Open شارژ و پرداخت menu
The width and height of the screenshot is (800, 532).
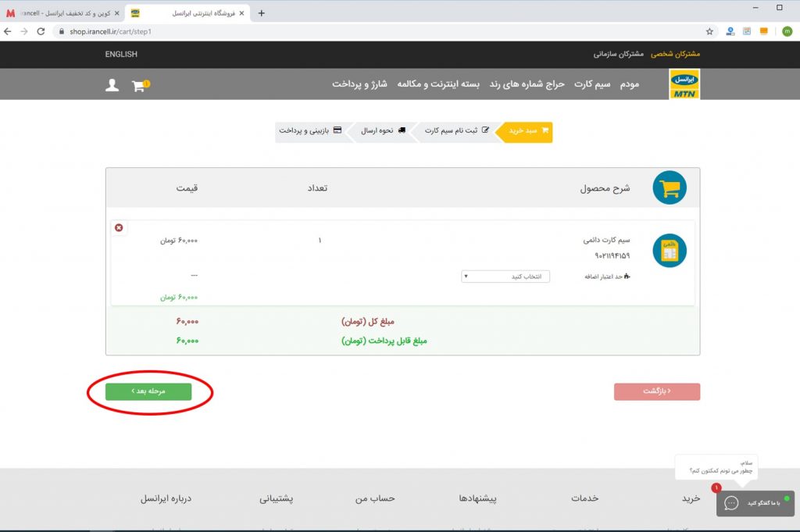pos(359,84)
